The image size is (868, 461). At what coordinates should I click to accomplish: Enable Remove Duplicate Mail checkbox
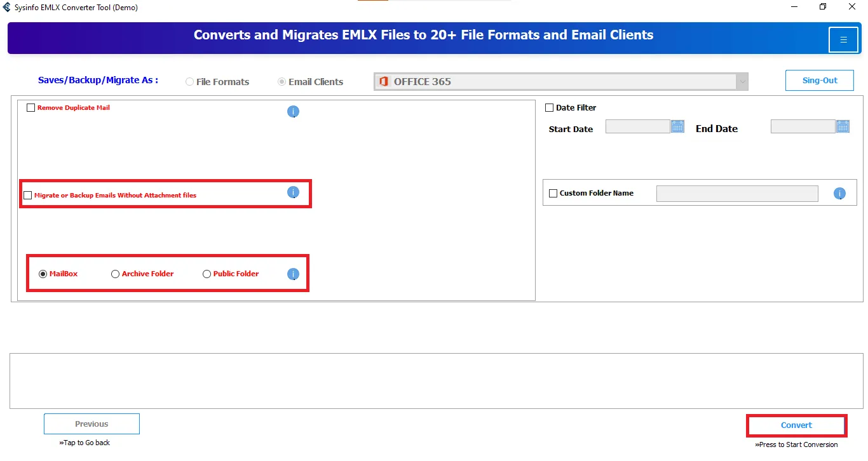31,108
